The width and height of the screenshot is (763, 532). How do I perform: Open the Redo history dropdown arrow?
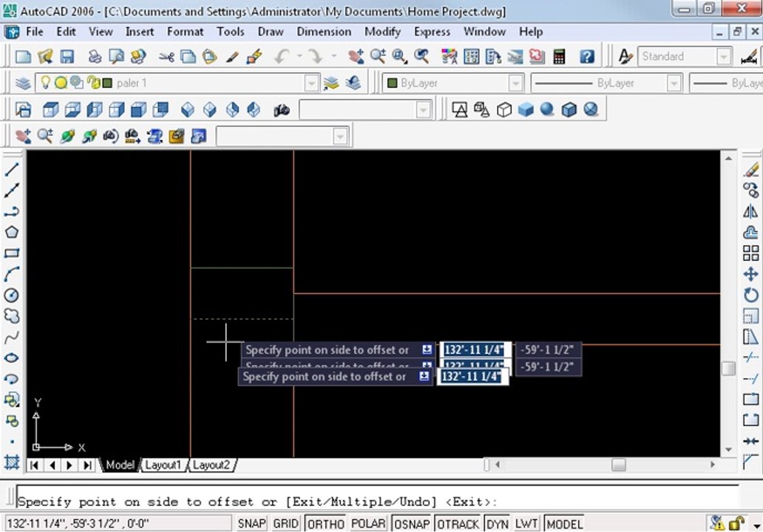click(x=333, y=56)
